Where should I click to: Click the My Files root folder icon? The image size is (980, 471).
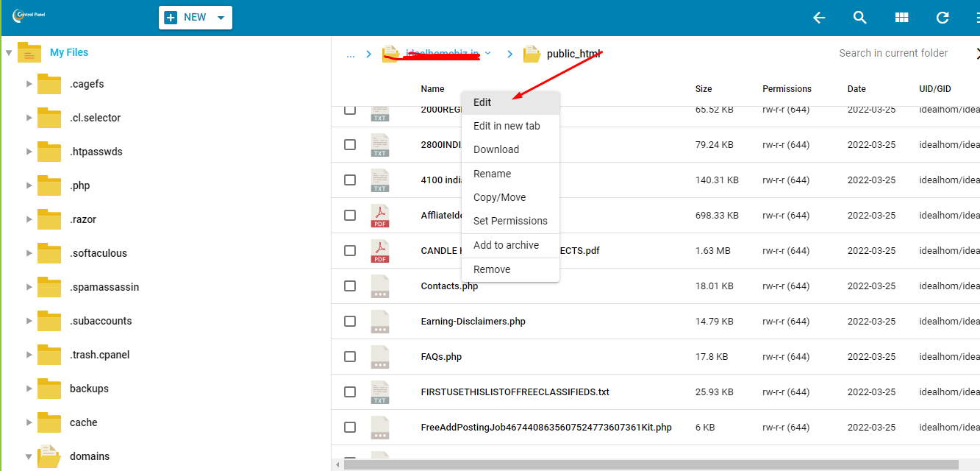pos(29,52)
